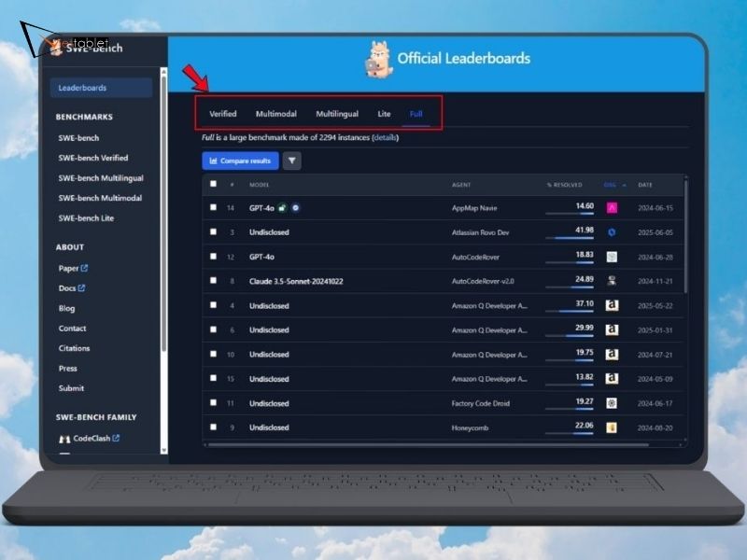Check the box for rank 6 Amazon Q row
This screenshot has height=560, width=747.
pos(213,329)
